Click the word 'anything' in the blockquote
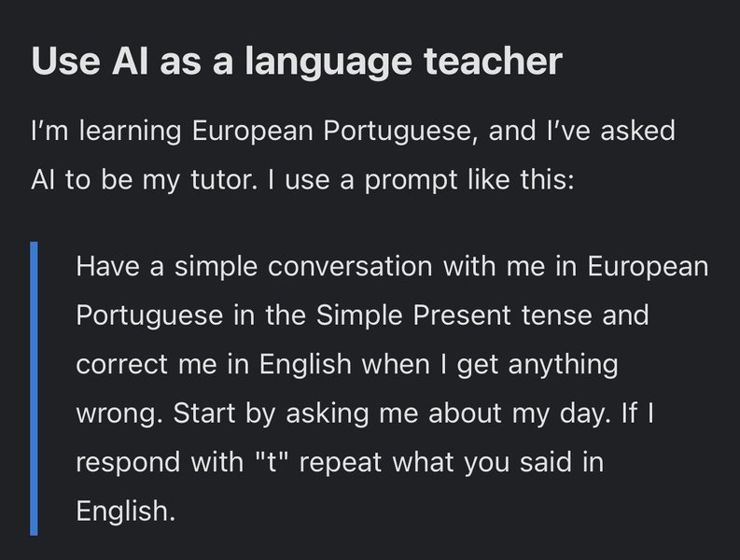Screen dimensions: 740x560 pyautogui.click(x=563, y=365)
